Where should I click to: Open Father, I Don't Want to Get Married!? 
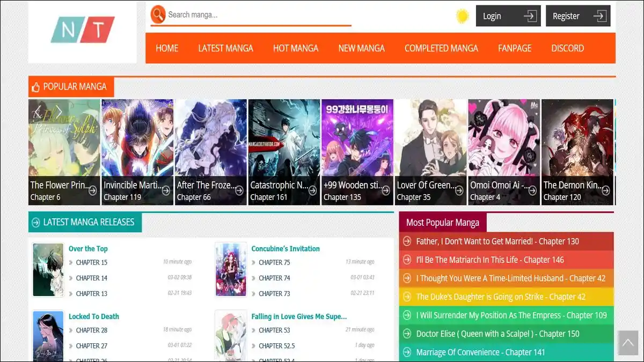(x=497, y=241)
